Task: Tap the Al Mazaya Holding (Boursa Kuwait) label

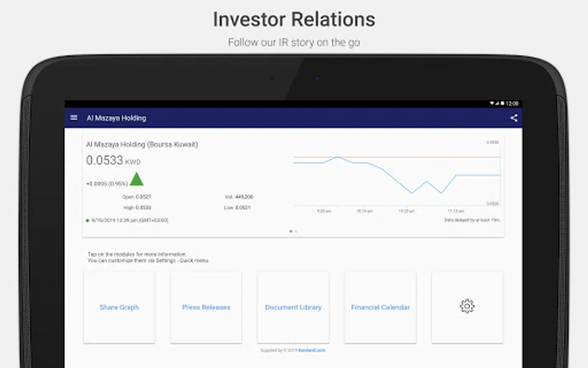Action: 142,144
